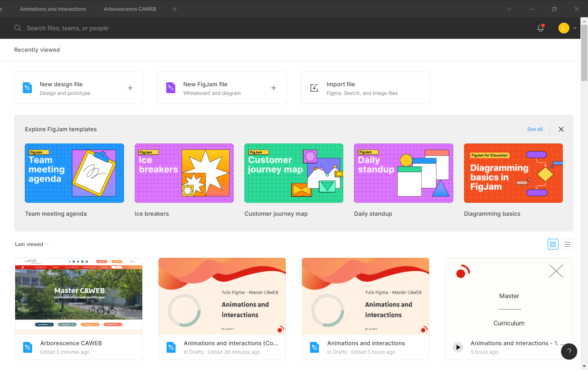Screen dimensions: 588x370
Task: Click the plus icon on New FigJam file
Action: [x=274, y=88]
